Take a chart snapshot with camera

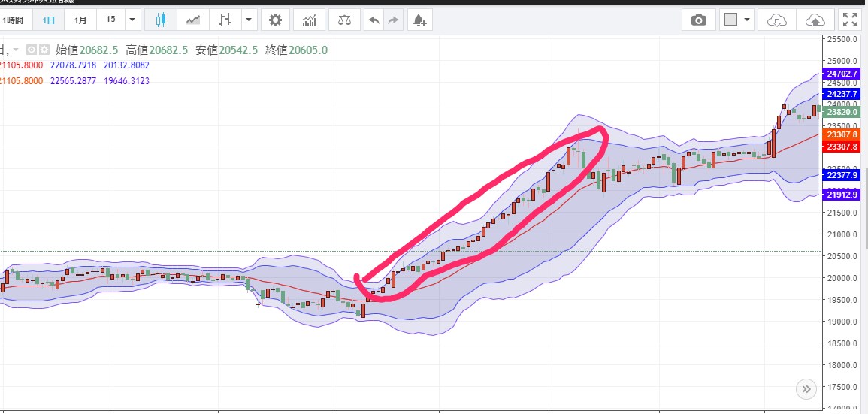[x=699, y=20]
